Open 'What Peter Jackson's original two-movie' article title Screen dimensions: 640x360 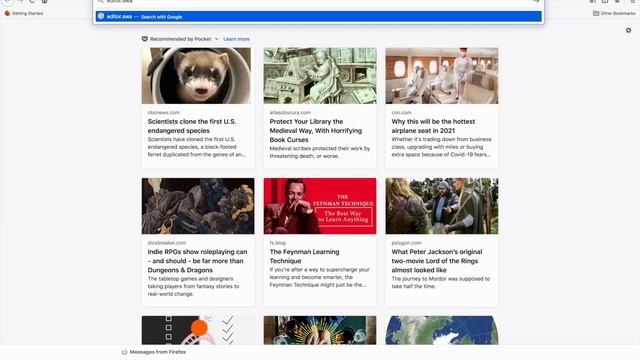click(x=437, y=261)
